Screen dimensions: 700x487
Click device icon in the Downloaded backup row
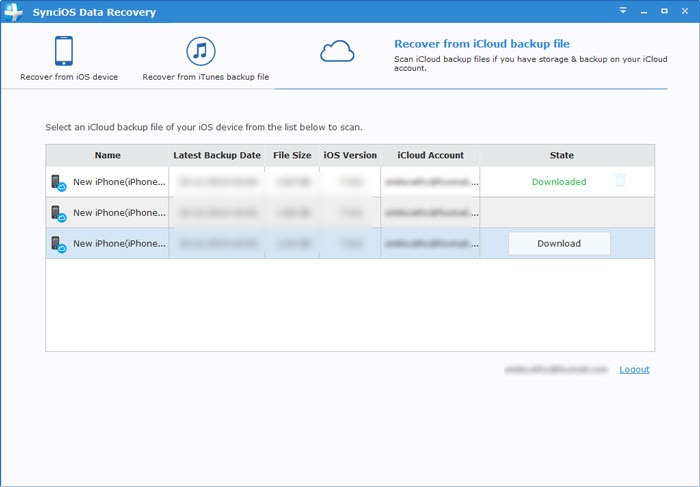tap(58, 183)
